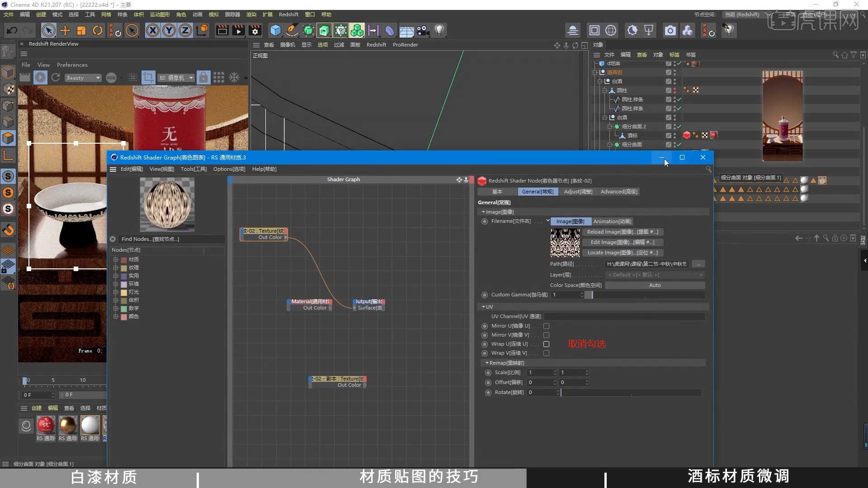This screenshot has width=868, height=488.
Task: Click the Reload Image button
Action: (x=623, y=231)
